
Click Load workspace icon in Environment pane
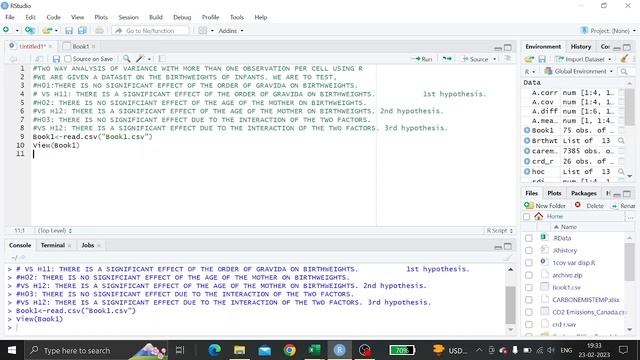[x=529, y=60]
